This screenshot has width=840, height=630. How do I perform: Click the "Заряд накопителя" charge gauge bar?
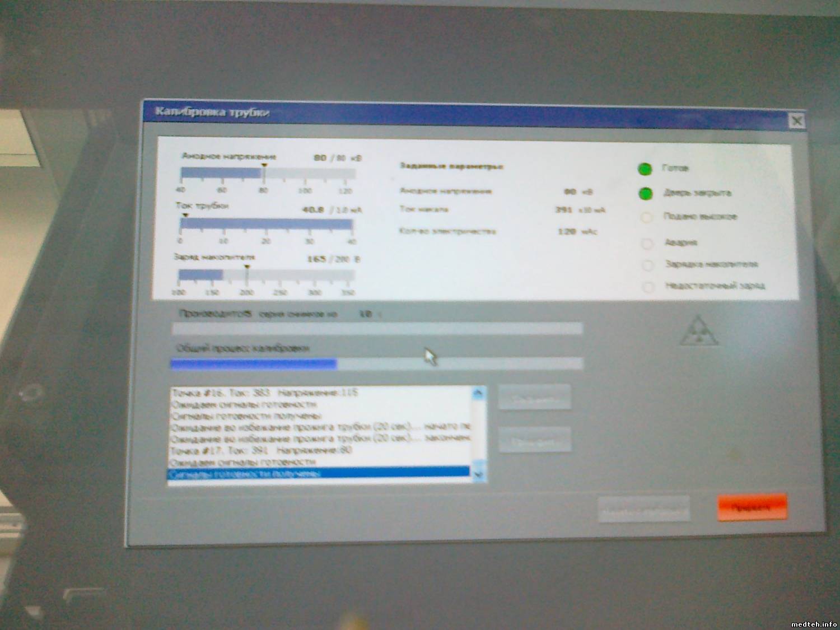[266, 276]
